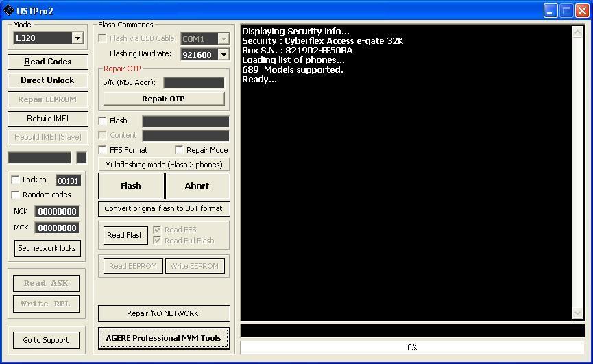This screenshot has height=364, width=593.
Task: Enable the Repair Mode checkbox
Action: 179,150
